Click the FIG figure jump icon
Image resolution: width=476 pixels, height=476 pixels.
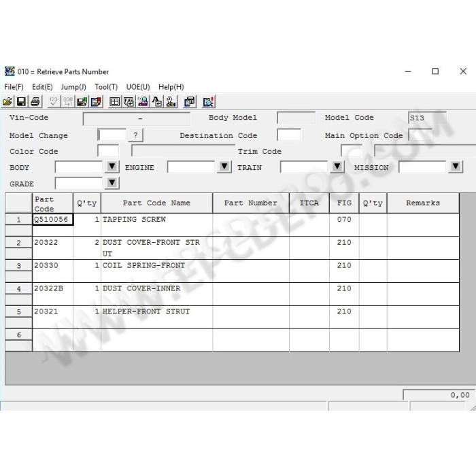129,102
